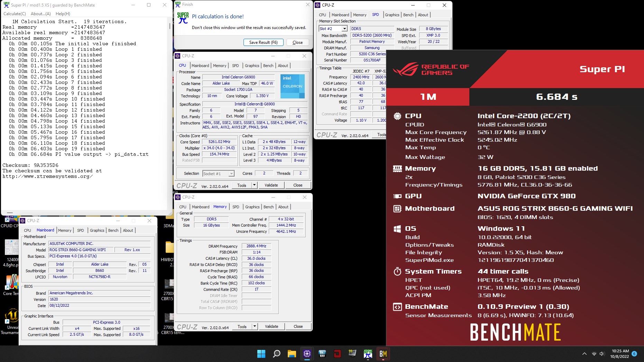Screen dimensions: 644x362
Task: Open SPD tab in CPU-Z Mainboard window
Action: click(81, 230)
